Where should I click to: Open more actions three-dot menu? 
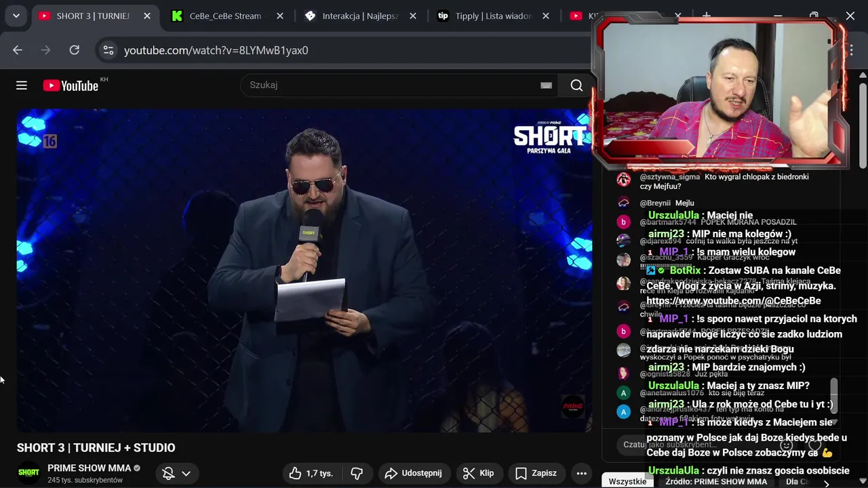coord(581,473)
